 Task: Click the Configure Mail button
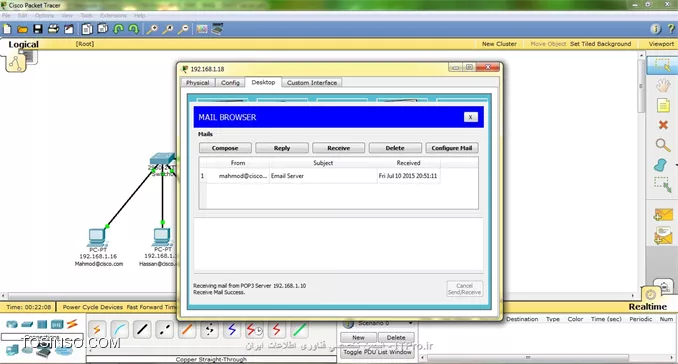[452, 148]
